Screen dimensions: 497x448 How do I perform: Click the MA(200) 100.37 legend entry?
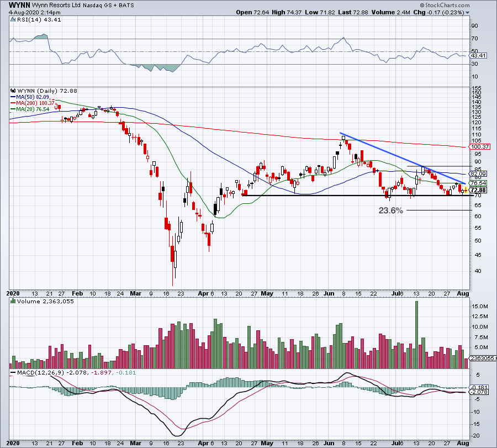[33, 103]
